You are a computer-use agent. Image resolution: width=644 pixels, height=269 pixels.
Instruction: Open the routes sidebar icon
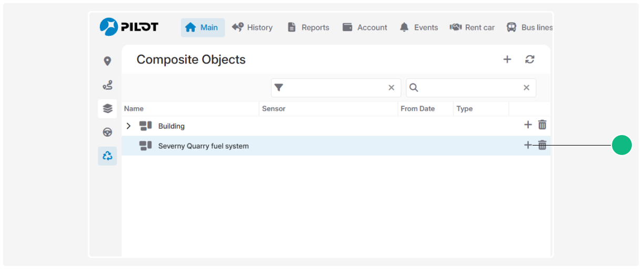coord(107,85)
